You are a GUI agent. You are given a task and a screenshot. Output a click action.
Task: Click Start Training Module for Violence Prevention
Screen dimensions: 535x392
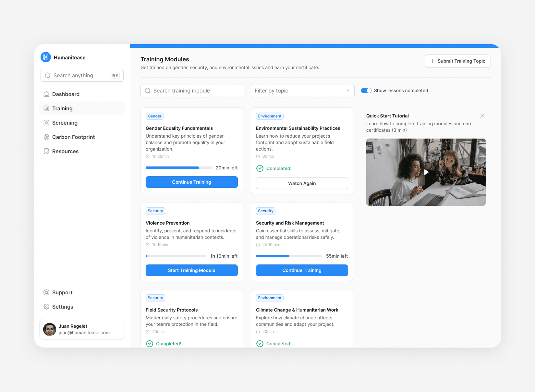click(192, 270)
